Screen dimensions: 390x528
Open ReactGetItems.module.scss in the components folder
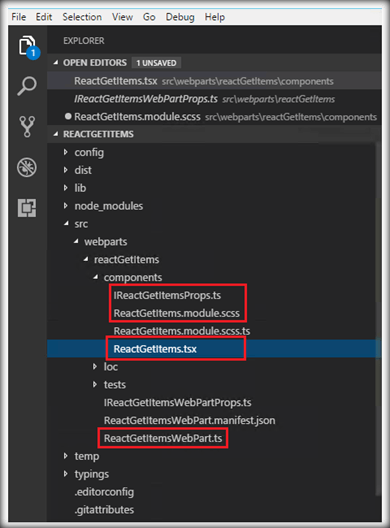click(x=176, y=313)
